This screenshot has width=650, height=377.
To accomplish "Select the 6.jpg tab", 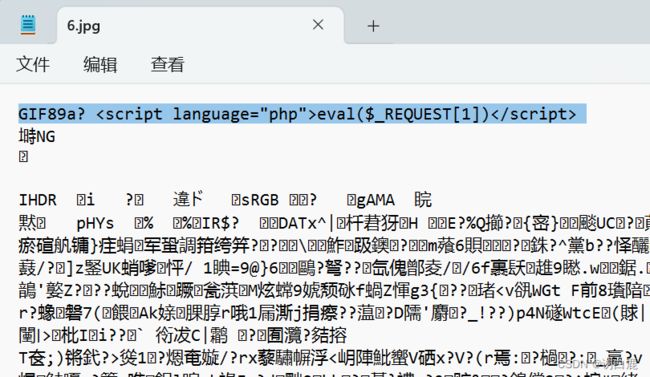I will 200,25.
